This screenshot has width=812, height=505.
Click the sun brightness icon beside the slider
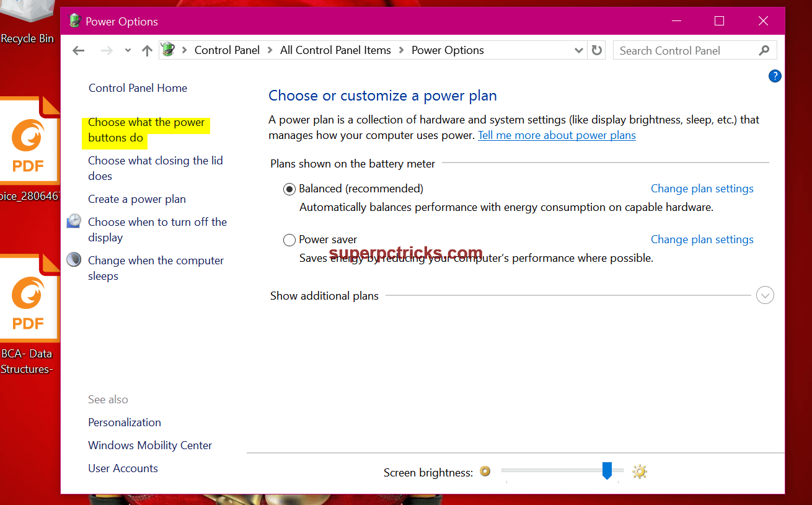coord(640,471)
